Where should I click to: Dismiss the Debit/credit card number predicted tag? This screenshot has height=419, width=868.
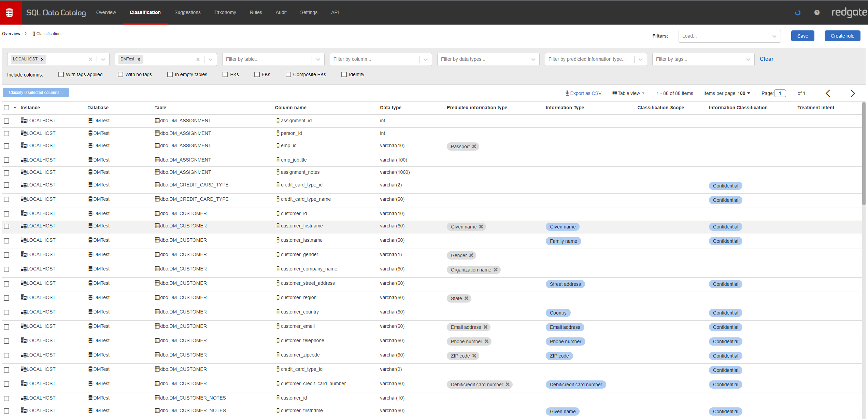pyautogui.click(x=508, y=385)
